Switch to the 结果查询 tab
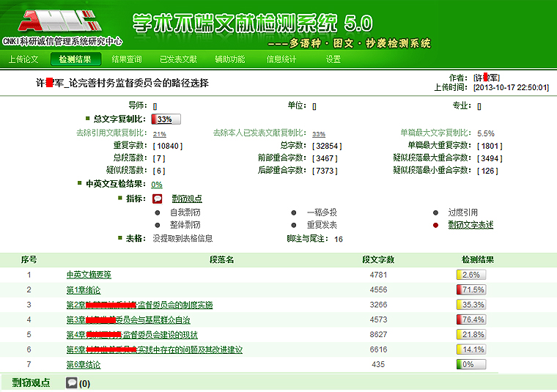The image size is (557, 392). tap(127, 59)
